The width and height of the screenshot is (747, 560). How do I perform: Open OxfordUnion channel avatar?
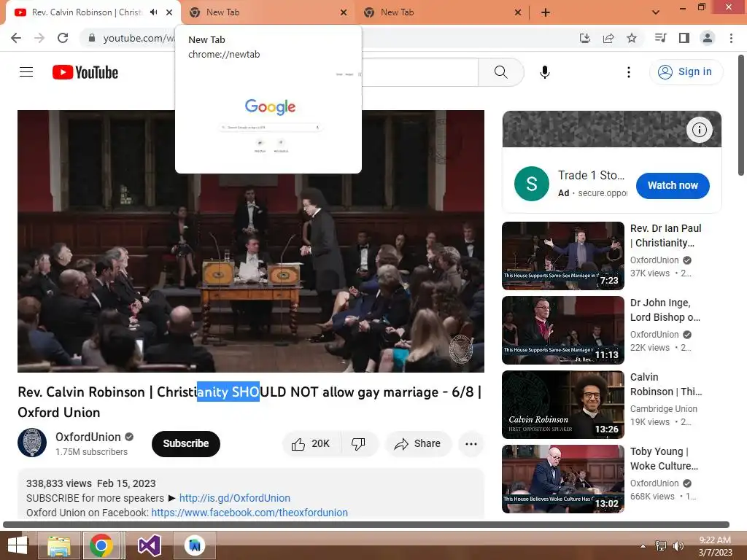32,443
